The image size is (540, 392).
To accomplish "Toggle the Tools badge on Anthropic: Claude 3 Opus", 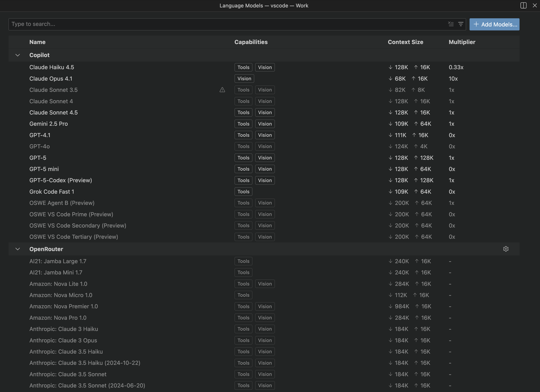I will (x=243, y=340).
